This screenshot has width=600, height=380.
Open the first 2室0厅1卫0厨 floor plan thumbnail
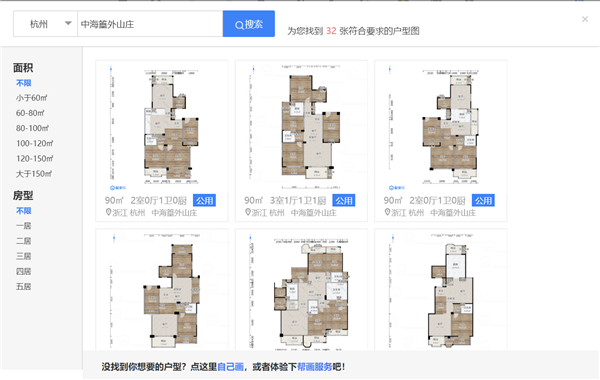pyautogui.click(x=162, y=127)
